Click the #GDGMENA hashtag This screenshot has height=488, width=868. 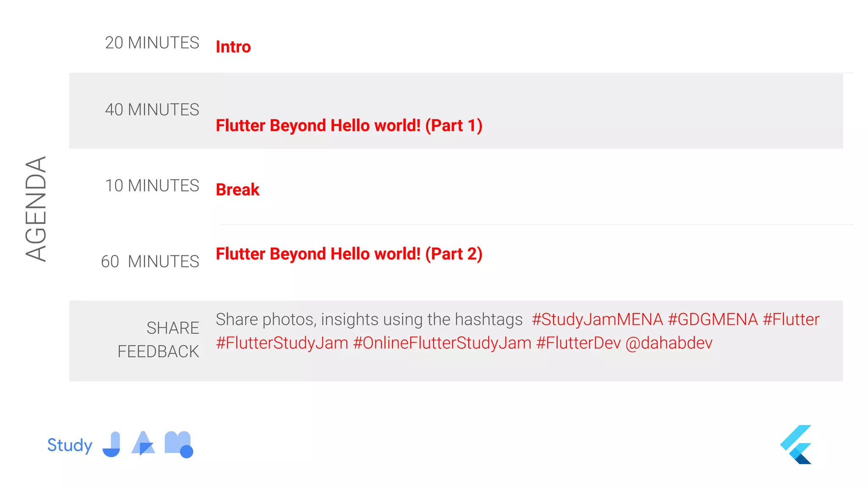(x=713, y=319)
